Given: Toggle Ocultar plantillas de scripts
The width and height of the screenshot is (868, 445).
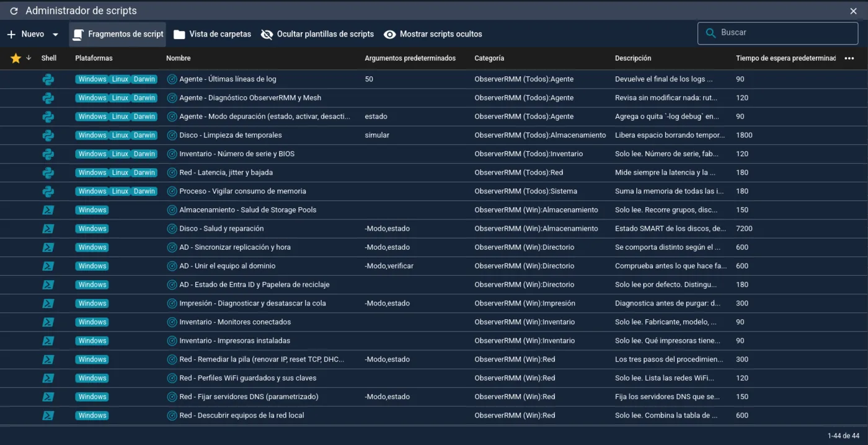Looking at the screenshot, I should click(x=317, y=35).
